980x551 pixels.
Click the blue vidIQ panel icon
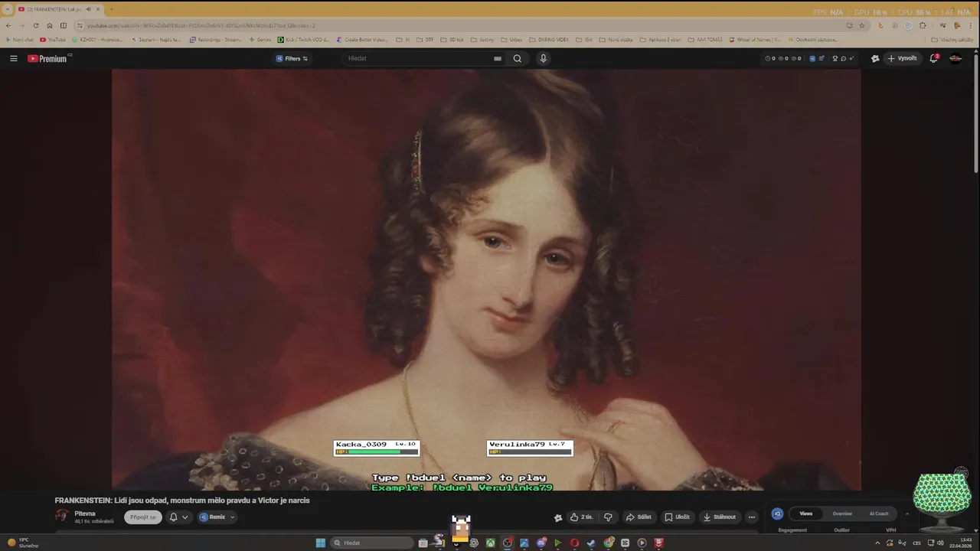[777, 514]
